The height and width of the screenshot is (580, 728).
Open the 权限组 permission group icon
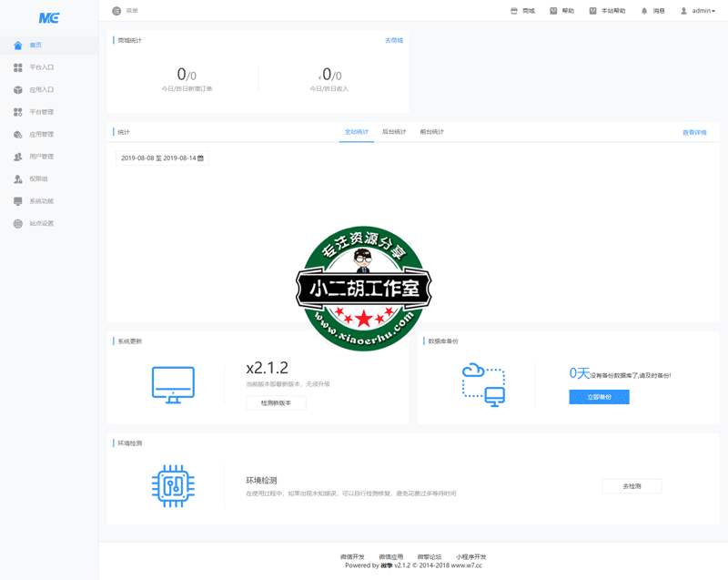tap(18, 179)
